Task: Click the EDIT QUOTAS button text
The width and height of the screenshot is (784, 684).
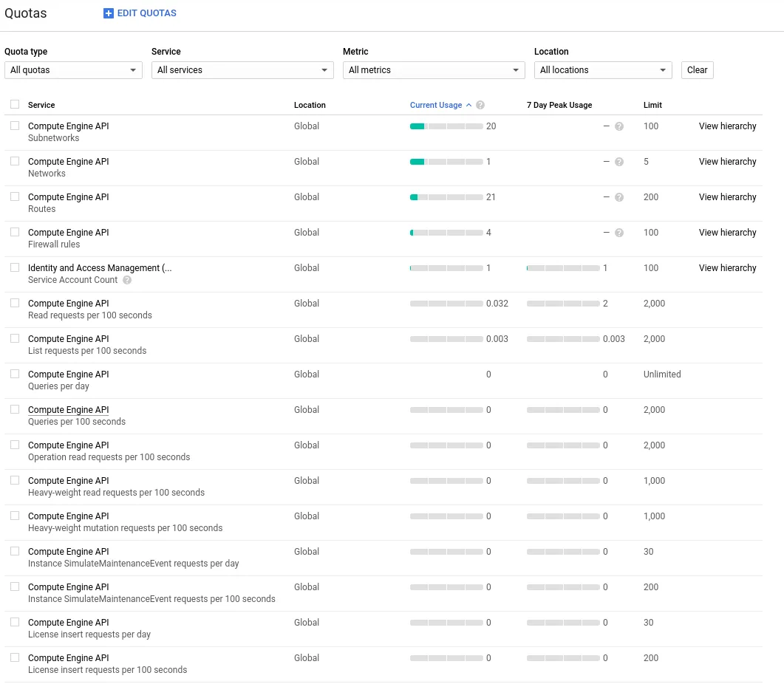Action: pos(147,13)
